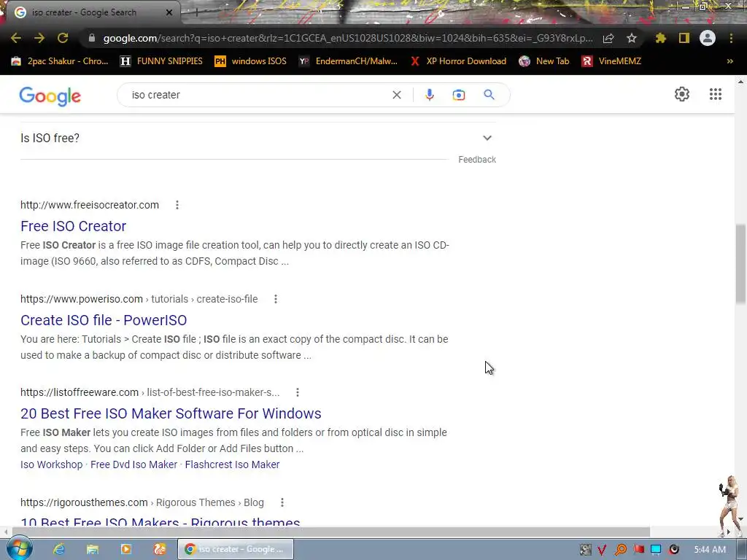Image resolution: width=747 pixels, height=560 pixels.
Task: Open the Chrome three-dot menu
Action: pyautogui.click(x=731, y=38)
